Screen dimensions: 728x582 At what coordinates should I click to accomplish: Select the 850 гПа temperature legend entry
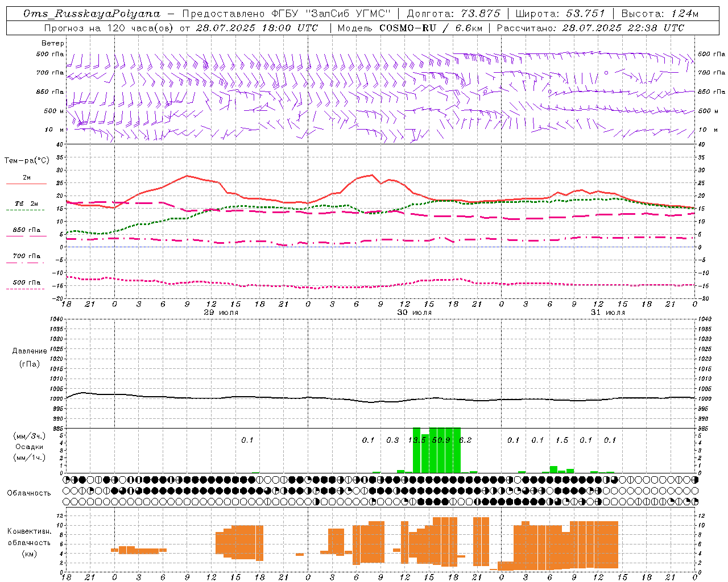(27, 230)
